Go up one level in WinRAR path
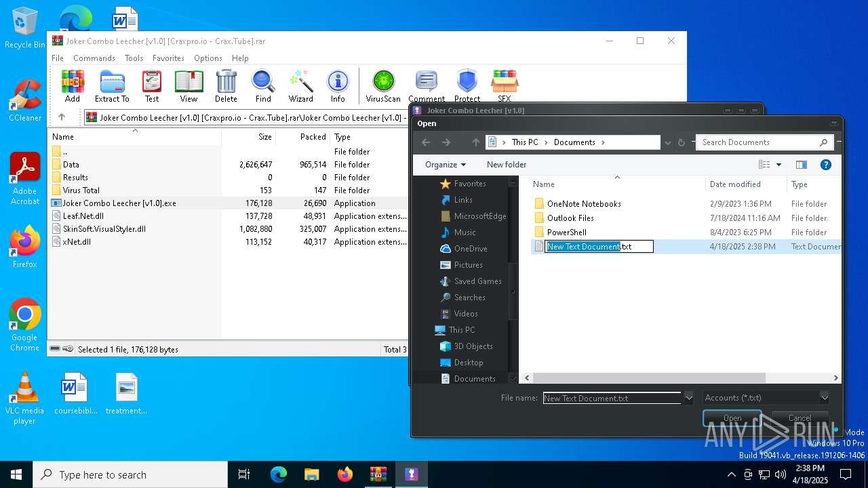 [x=62, y=117]
